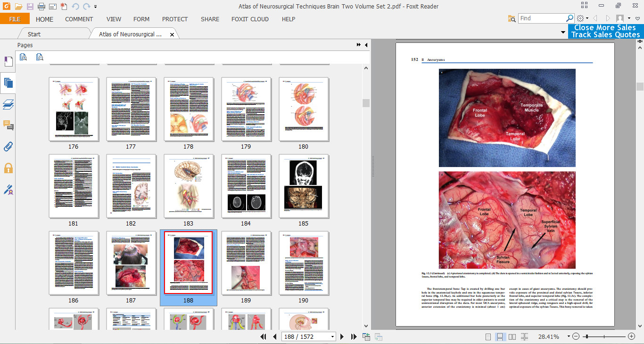
Task: Run the search with the magnifier icon
Action: (x=570, y=18)
